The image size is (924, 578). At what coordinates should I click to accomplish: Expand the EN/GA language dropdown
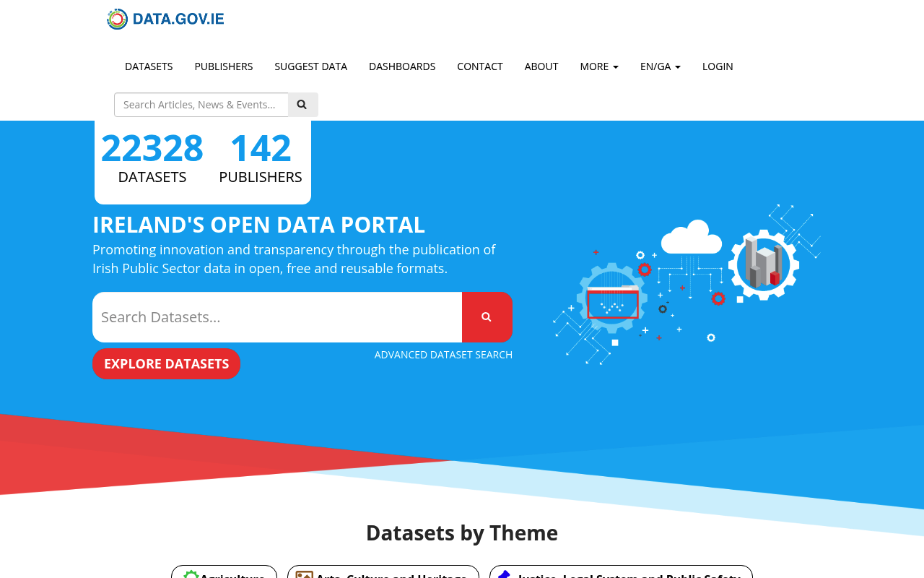pos(661,66)
